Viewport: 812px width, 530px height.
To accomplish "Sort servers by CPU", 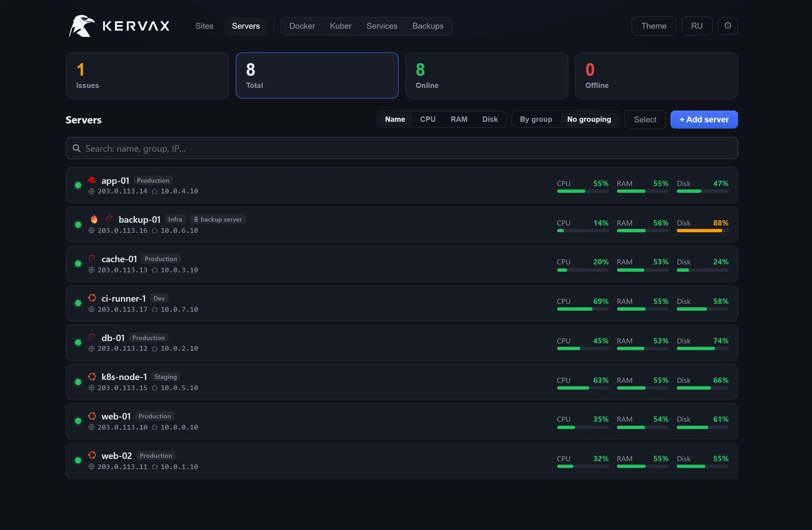I will tap(428, 120).
